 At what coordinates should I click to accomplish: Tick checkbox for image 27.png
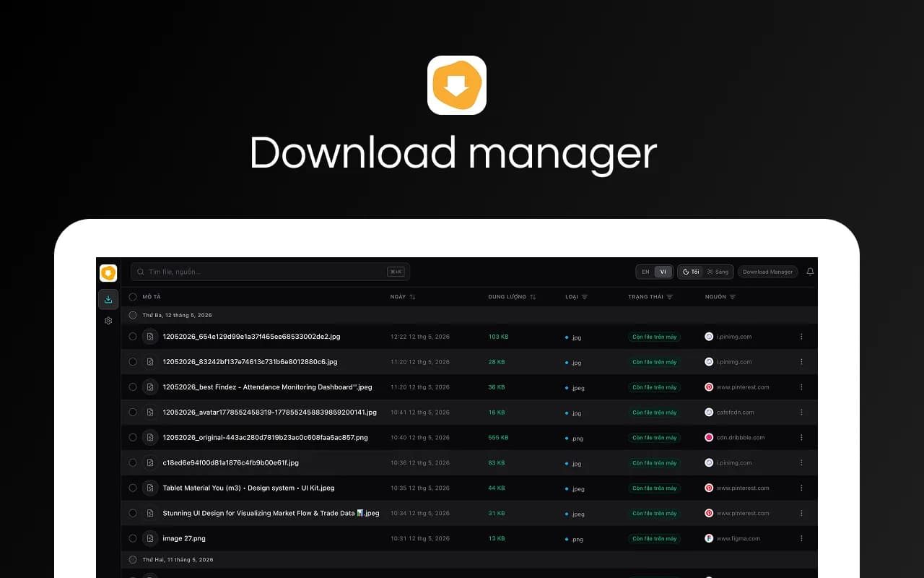(x=133, y=538)
